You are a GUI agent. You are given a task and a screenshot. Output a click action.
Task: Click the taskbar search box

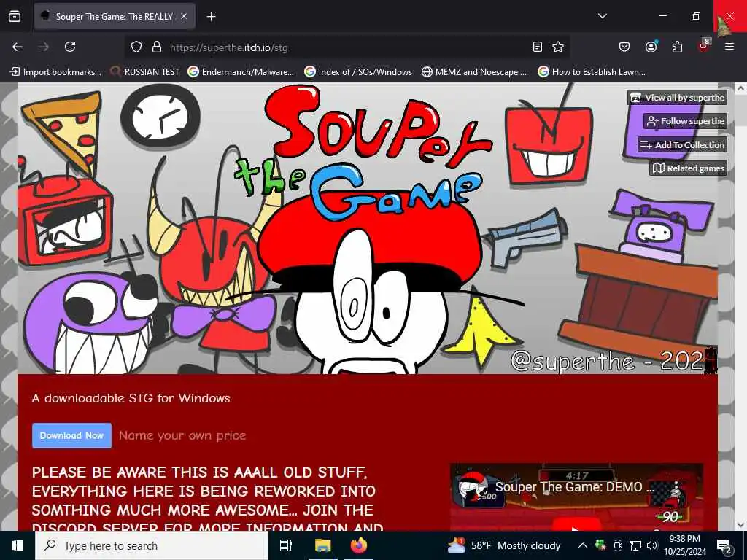(152, 545)
